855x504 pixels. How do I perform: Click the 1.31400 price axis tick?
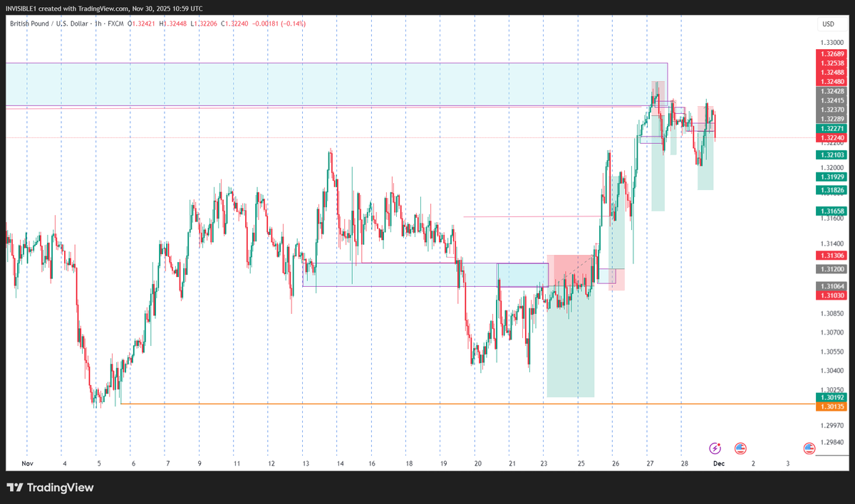(832, 243)
